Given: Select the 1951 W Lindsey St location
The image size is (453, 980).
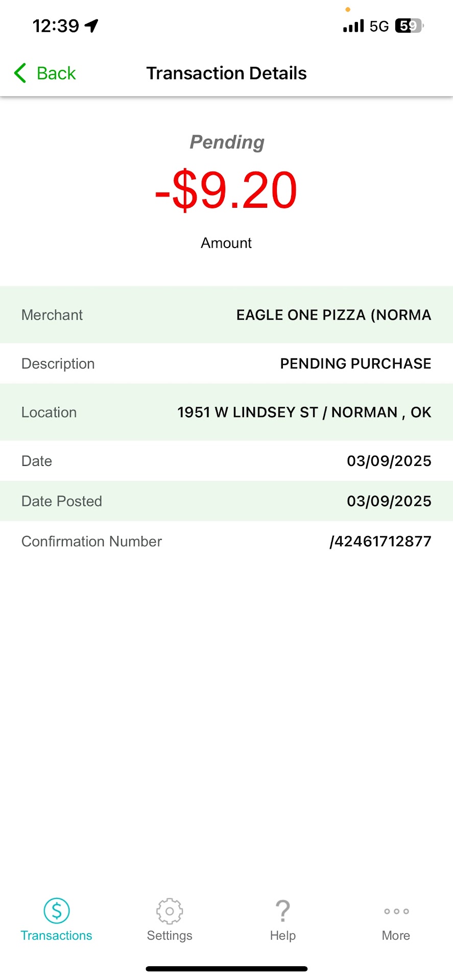Looking at the screenshot, I should pyautogui.click(x=304, y=412).
